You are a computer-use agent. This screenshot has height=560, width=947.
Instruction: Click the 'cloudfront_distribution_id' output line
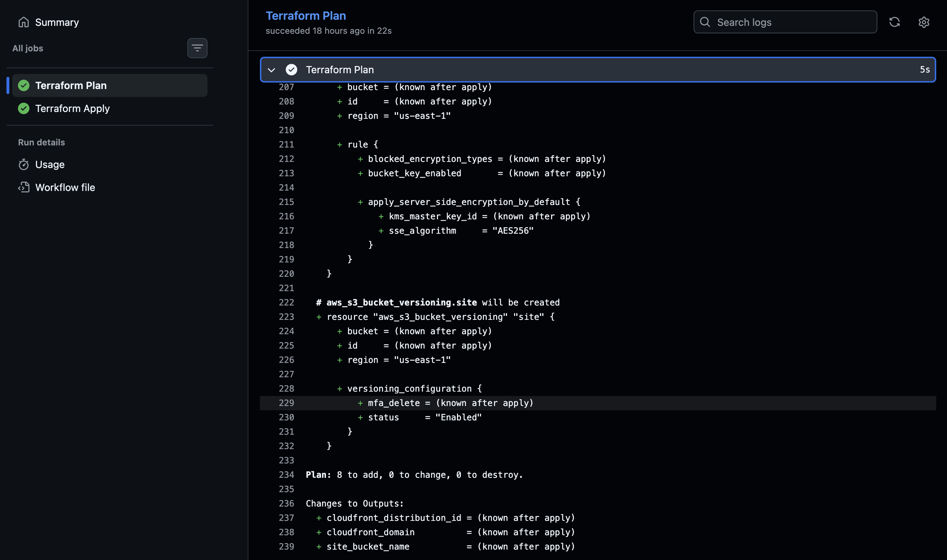pos(445,518)
